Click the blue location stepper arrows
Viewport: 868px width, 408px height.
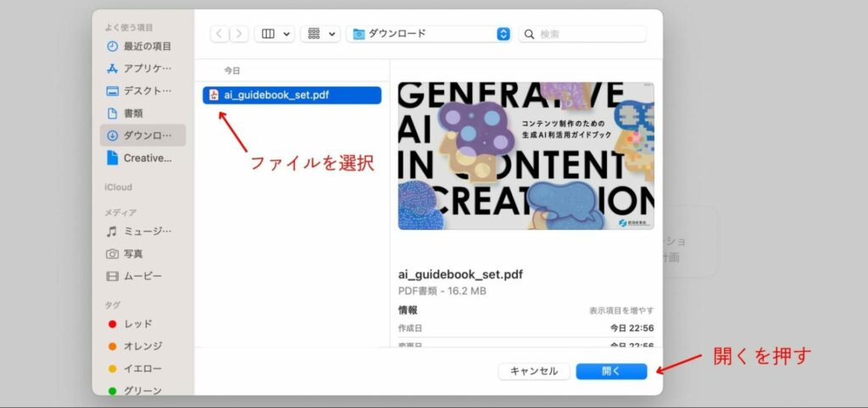pyautogui.click(x=504, y=34)
